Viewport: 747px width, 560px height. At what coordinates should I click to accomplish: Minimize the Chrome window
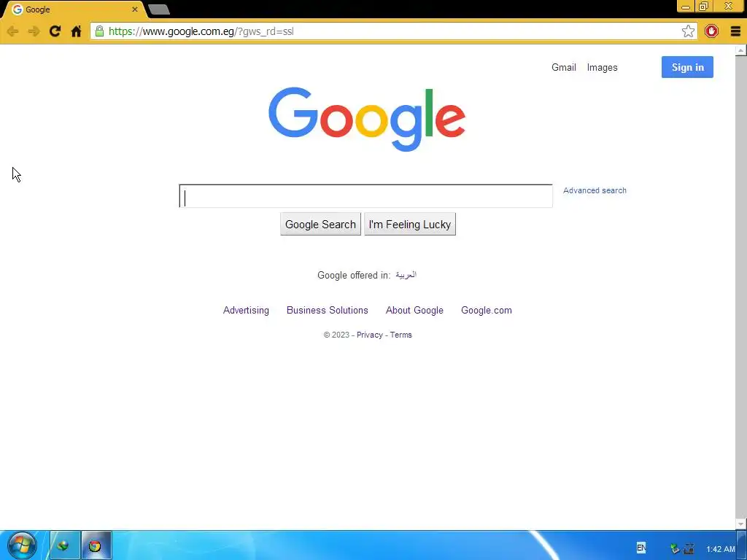[686, 7]
